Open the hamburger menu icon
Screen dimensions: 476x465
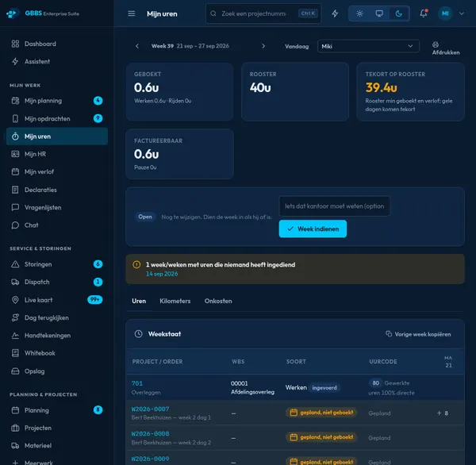pyautogui.click(x=132, y=13)
